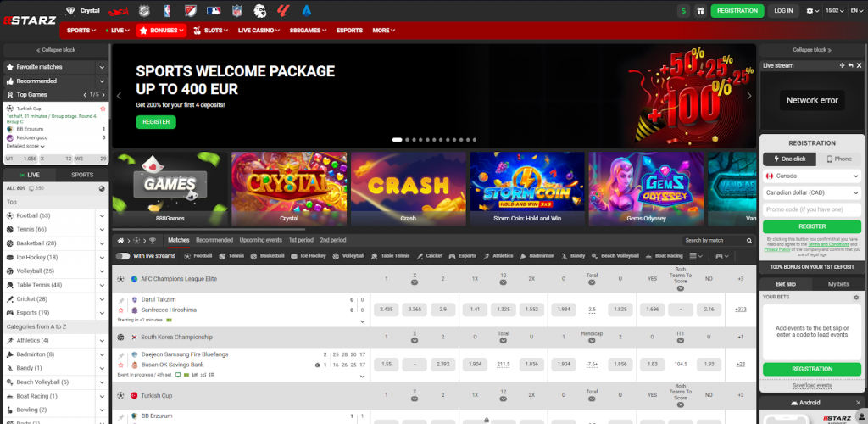This screenshot has width=868, height=424.
Task: Filter live events by Esports
Action: (x=462, y=256)
